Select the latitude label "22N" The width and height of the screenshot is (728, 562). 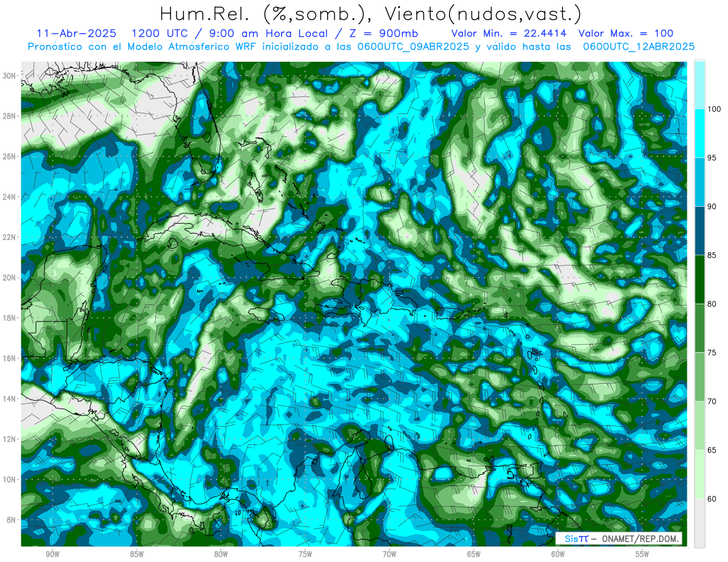9,237
